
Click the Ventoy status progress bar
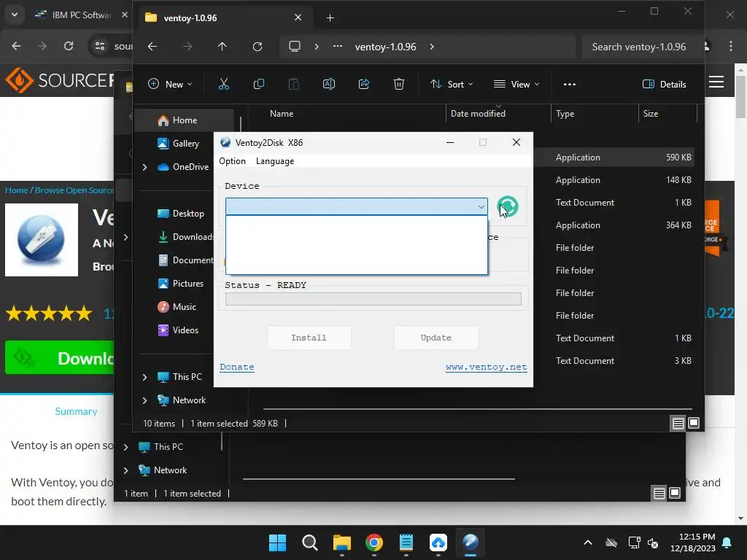[x=373, y=299]
